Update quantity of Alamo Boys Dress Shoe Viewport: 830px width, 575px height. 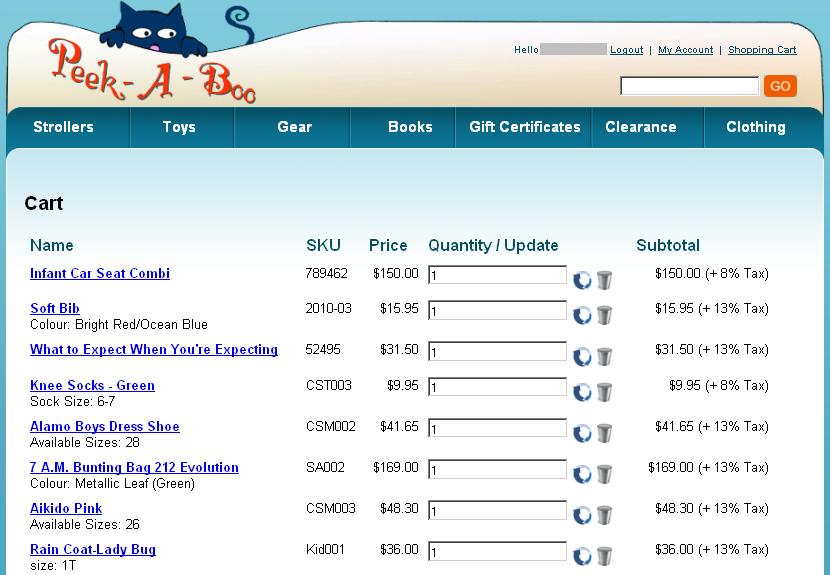pos(582,433)
